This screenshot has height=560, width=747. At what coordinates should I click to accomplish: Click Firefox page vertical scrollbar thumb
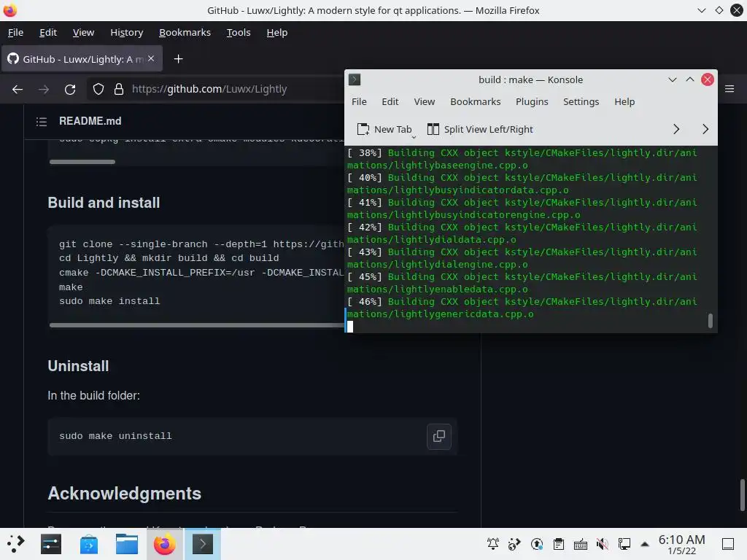(x=742, y=495)
